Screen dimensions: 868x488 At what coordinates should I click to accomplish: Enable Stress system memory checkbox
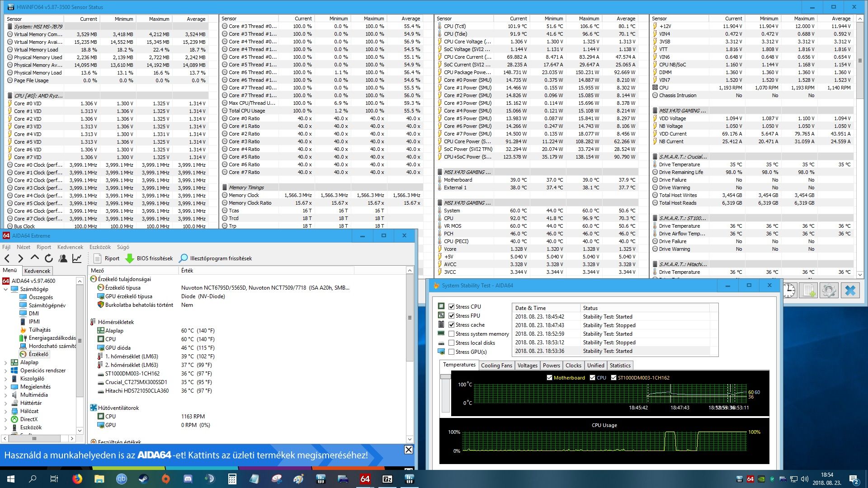point(451,334)
